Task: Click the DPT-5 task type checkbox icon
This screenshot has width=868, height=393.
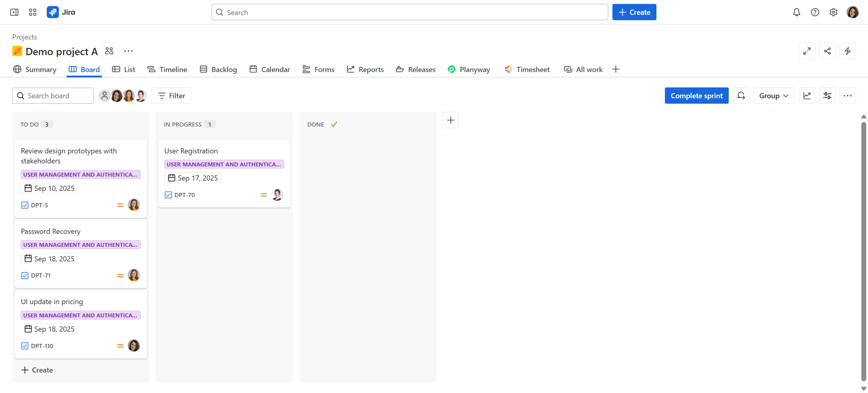Action: pos(25,205)
